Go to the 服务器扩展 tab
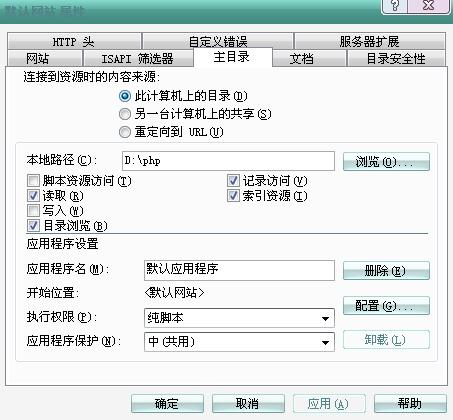Image resolution: width=453 pixels, height=420 pixels. pyautogui.click(x=369, y=42)
